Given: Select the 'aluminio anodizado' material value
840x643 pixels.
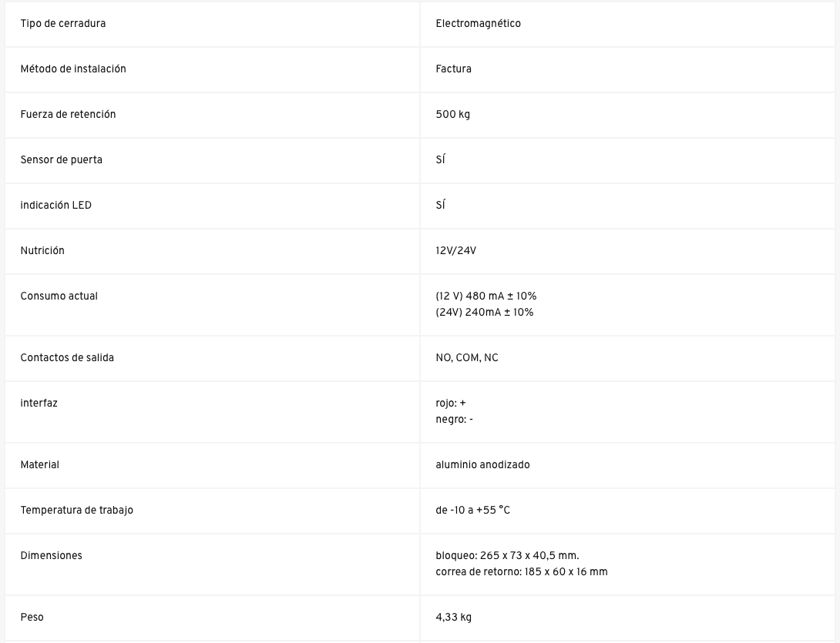Looking at the screenshot, I should coord(482,465).
